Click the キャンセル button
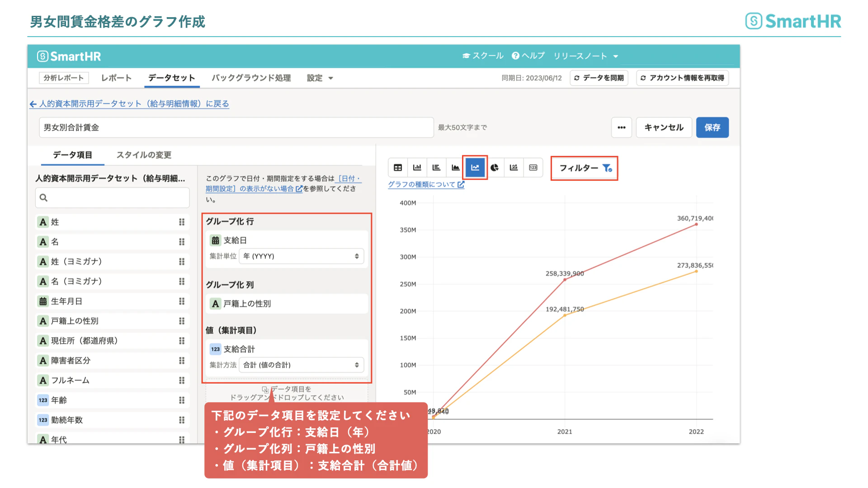The height and width of the screenshot is (488, 868). point(664,127)
